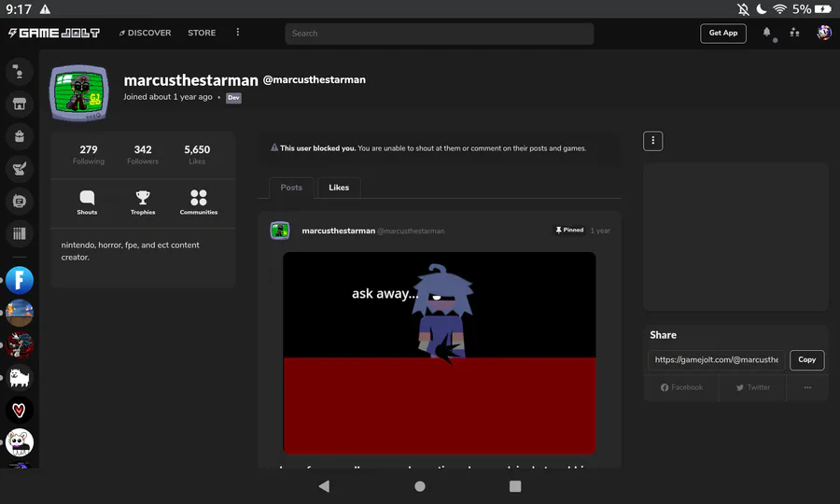Open the backpack icon in sidebar

[x=20, y=136]
